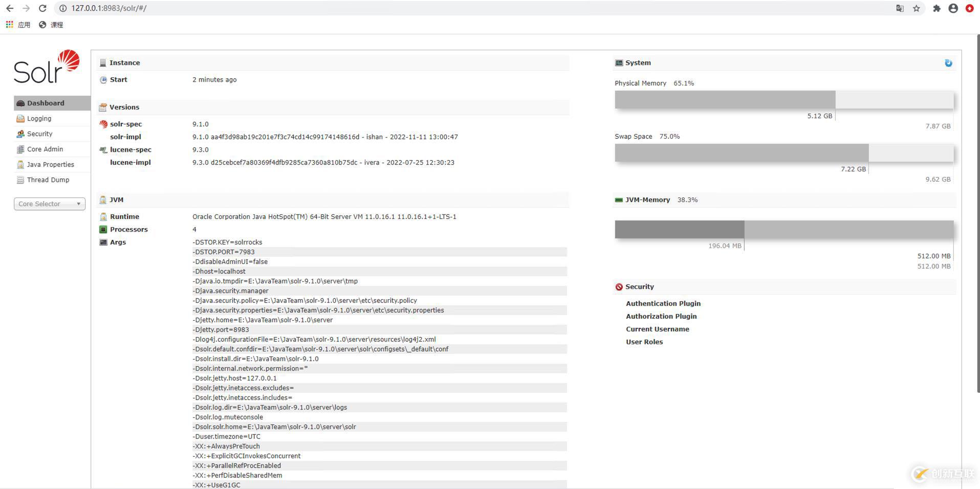Open the 应用 apps bookmark
Viewport: 980px width, 489px height.
18,25
